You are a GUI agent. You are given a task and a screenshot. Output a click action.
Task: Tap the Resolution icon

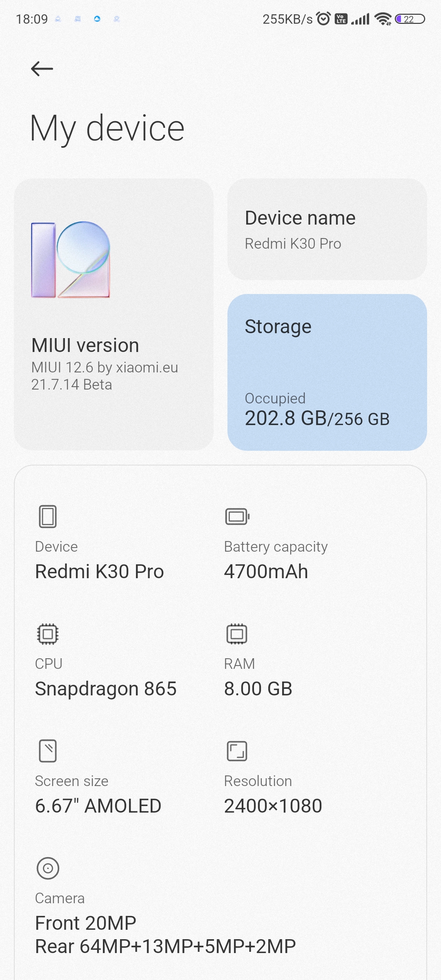coord(237,751)
